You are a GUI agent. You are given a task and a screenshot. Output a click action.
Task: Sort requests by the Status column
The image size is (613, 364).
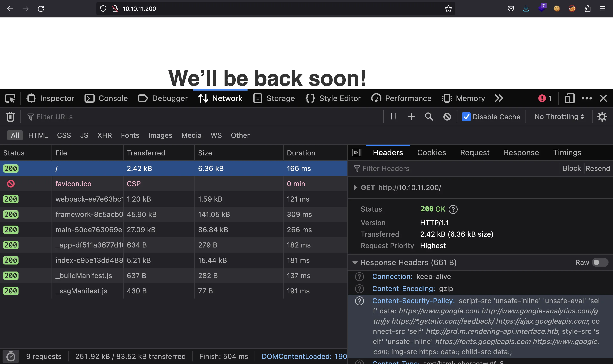pyautogui.click(x=26, y=153)
